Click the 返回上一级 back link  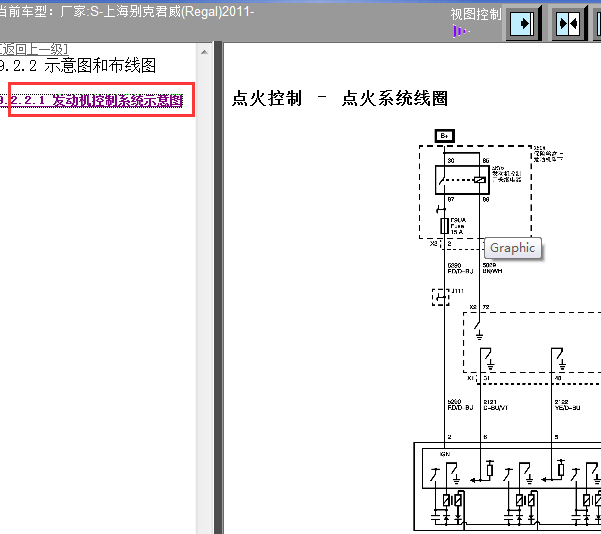coord(34,49)
